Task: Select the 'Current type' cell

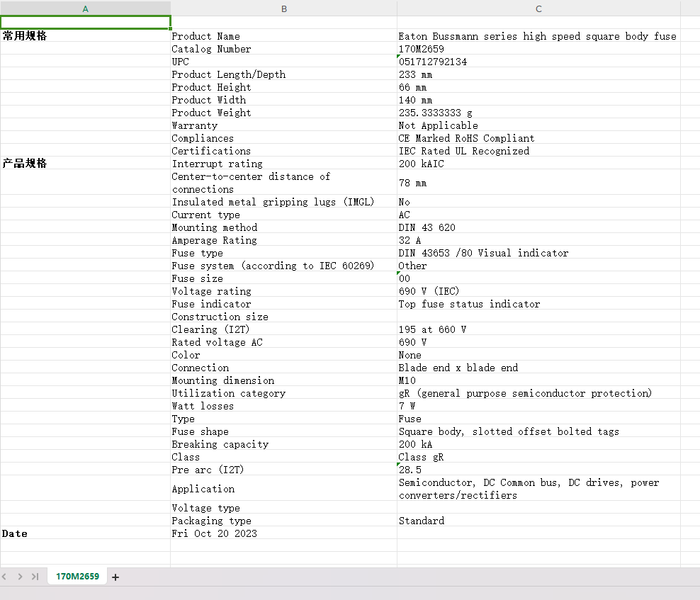Action: click(284, 215)
